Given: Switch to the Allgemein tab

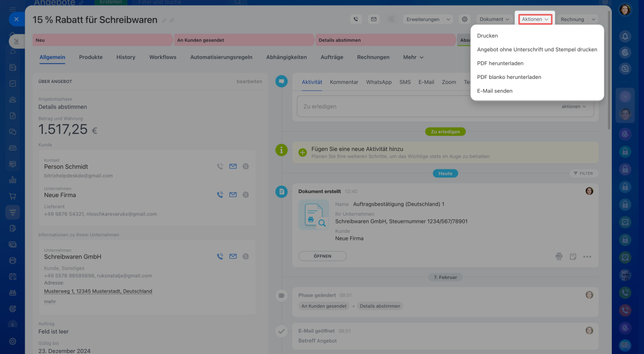Looking at the screenshot, I should pos(52,57).
